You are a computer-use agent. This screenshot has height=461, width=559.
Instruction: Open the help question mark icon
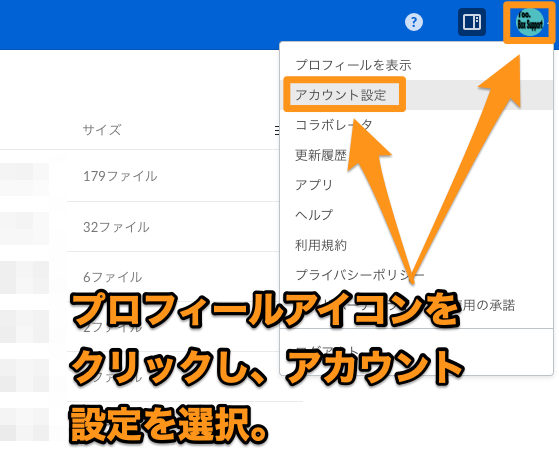coord(414,22)
